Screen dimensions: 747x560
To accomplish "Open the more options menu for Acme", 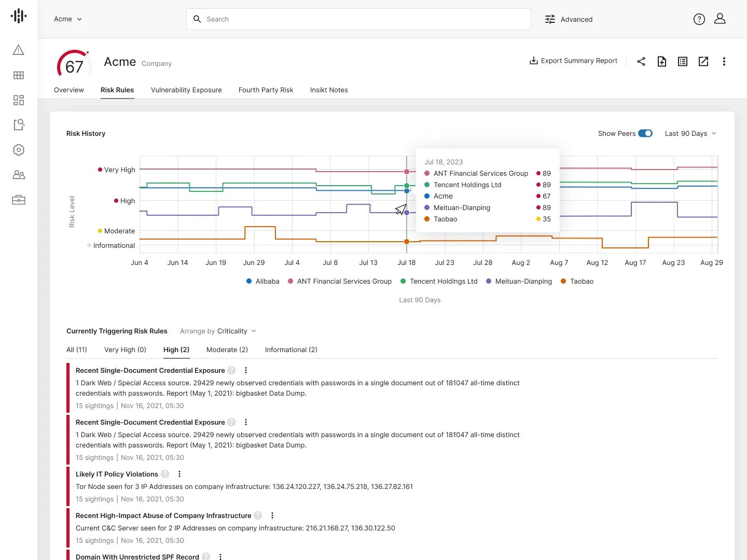I will click(x=724, y=62).
